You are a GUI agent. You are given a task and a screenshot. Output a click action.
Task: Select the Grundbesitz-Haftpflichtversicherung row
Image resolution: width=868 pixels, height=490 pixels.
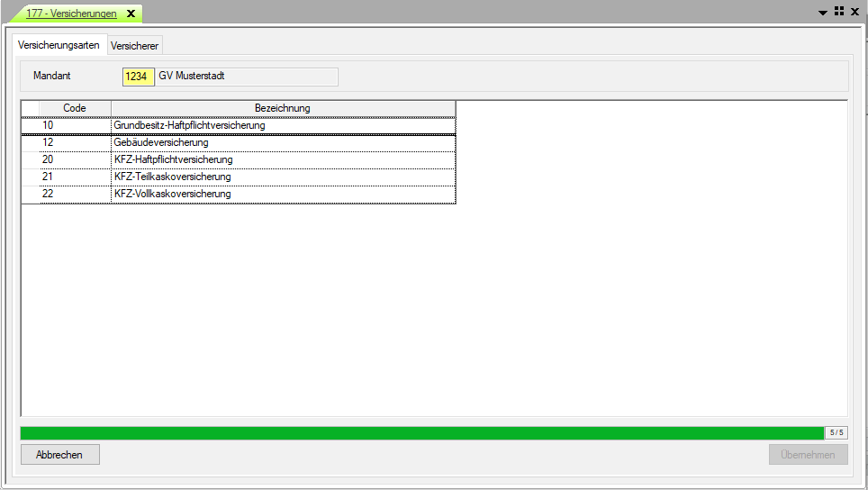click(x=282, y=125)
